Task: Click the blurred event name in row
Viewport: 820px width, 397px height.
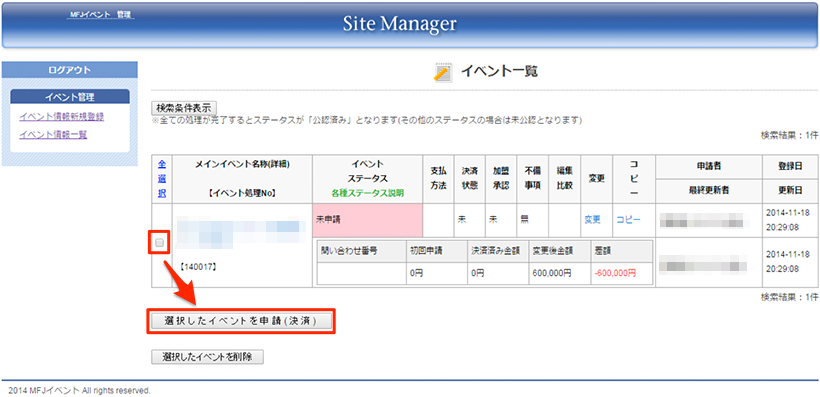Action: (x=241, y=232)
